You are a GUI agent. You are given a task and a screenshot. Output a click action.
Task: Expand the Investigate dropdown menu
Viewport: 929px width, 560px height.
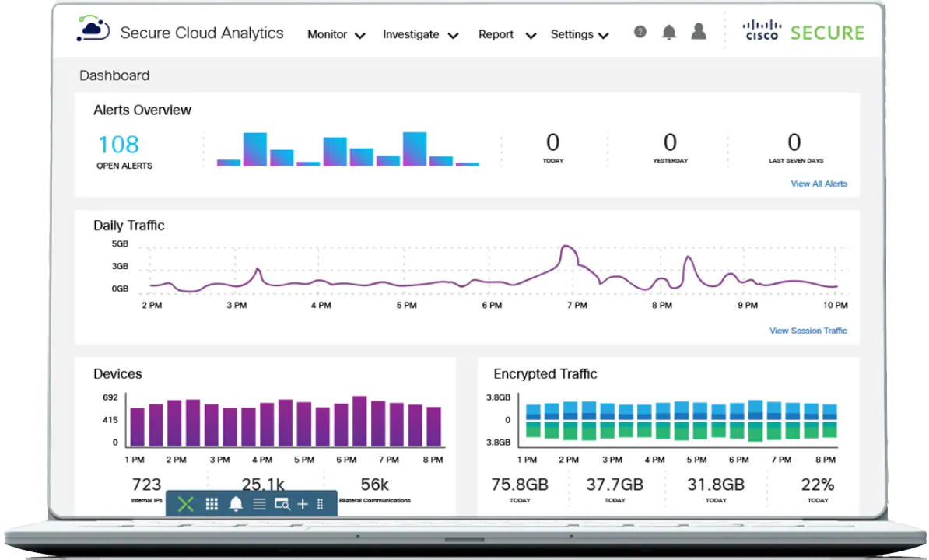[x=420, y=35]
